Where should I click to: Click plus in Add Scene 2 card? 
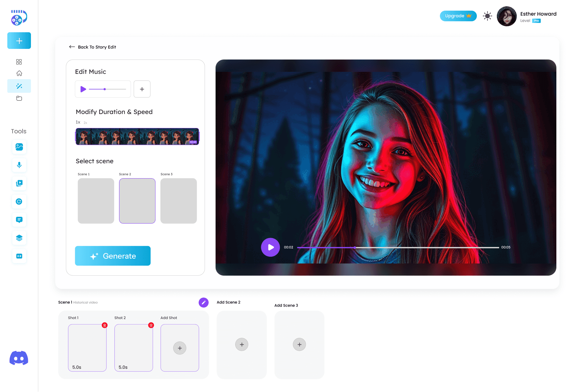242,344
